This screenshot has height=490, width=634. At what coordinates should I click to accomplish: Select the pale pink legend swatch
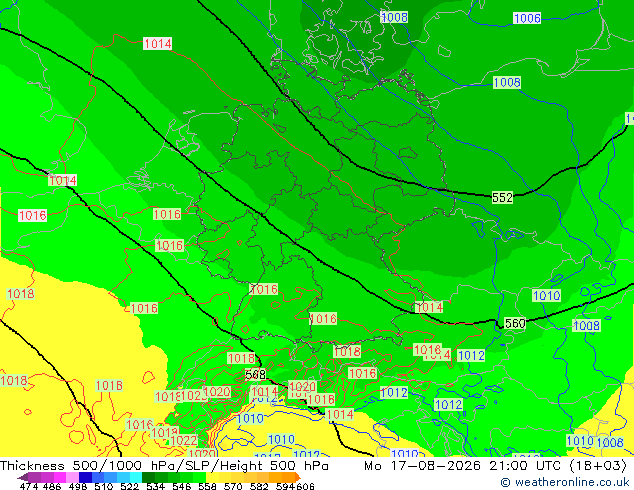72,477
